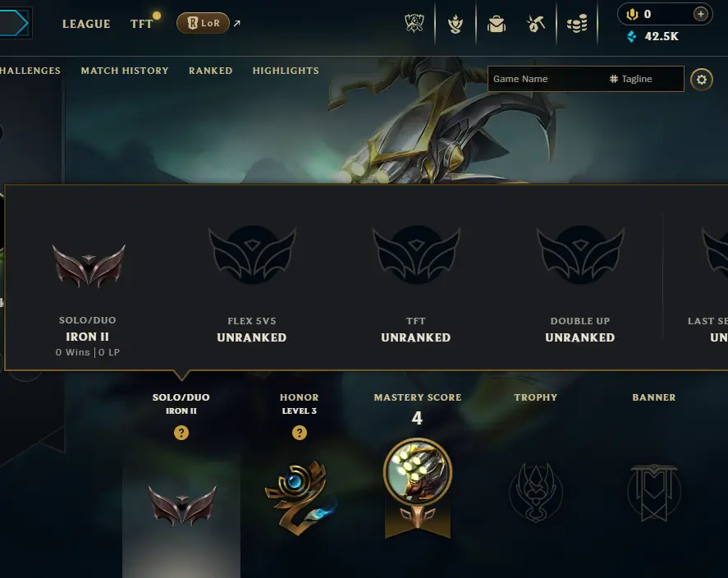Open the Collection icon in top bar
Screen dimensions: 728x578
[x=456, y=24]
